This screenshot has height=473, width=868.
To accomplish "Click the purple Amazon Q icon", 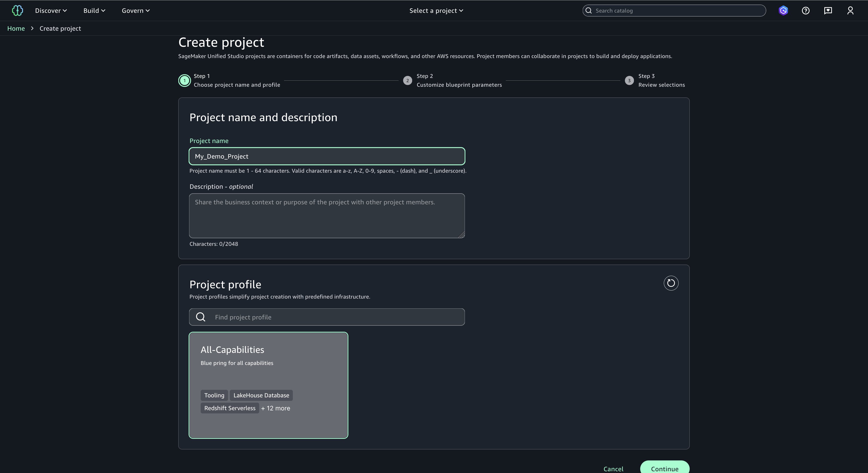I will click(783, 11).
